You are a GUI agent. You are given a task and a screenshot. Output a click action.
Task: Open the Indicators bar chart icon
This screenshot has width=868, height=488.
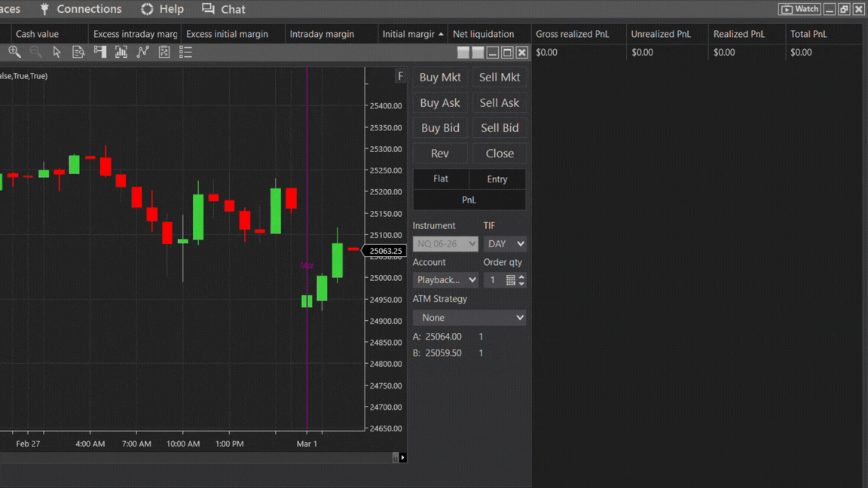(x=121, y=52)
